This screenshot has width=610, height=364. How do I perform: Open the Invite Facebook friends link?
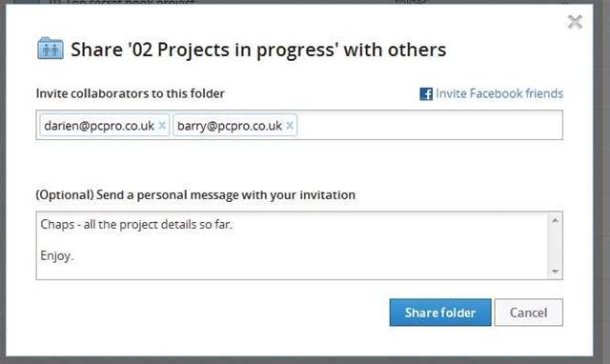tap(499, 93)
